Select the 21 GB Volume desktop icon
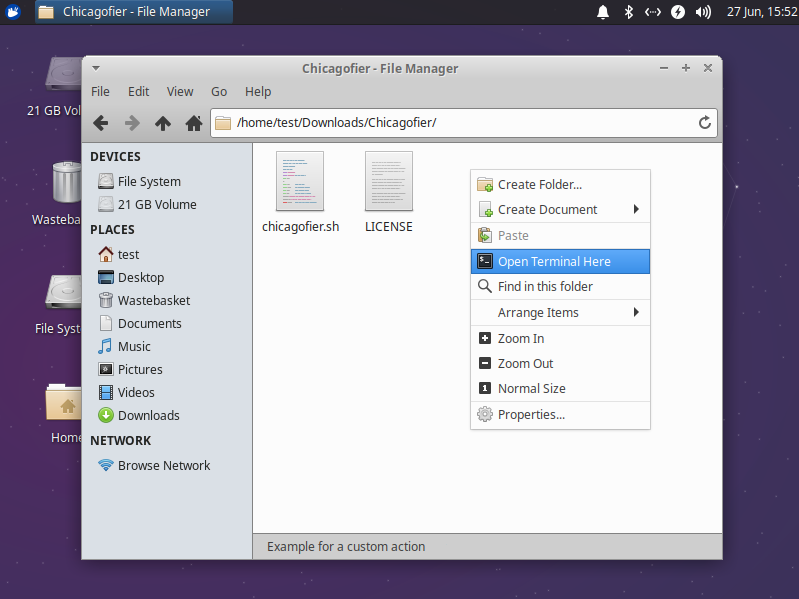 (x=63, y=74)
